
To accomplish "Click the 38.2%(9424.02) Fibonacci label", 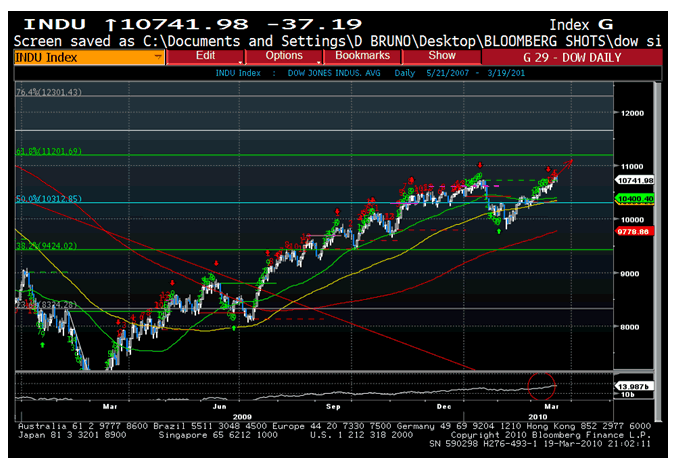I will [x=46, y=246].
